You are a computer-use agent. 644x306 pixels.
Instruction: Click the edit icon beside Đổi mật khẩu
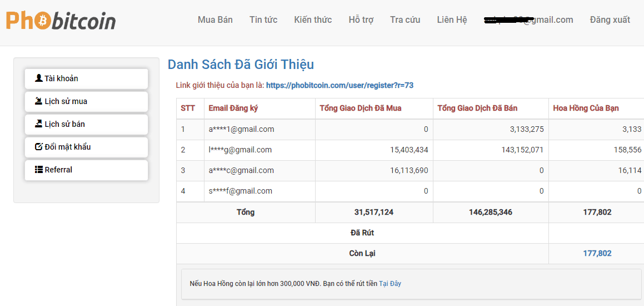pos(38,147)
